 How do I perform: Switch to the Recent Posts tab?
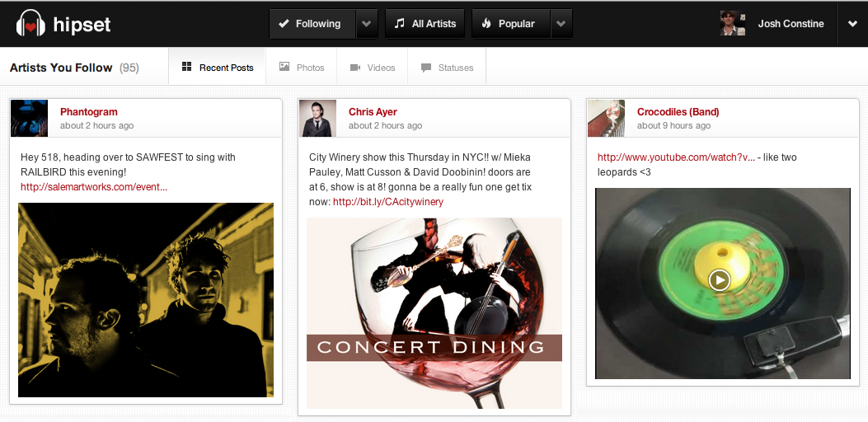tap(218, 68)
